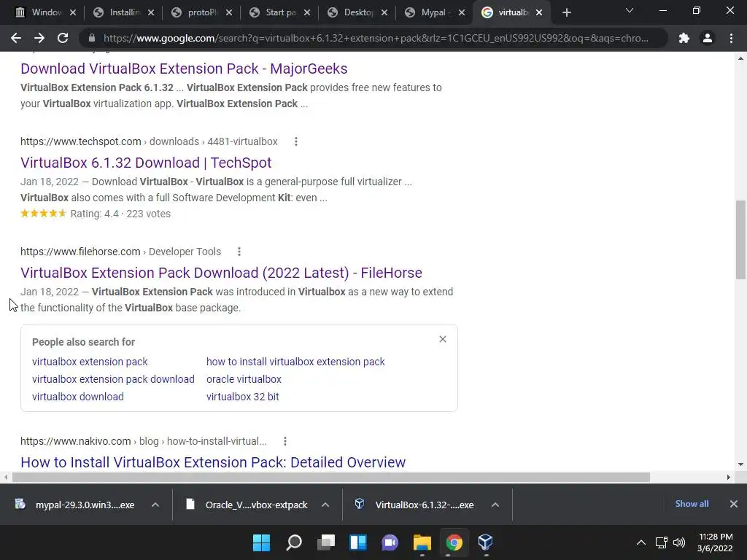Close the 'Window' tab
The width and height of the screenshot is (747, 560).
[x=73, y=13]
